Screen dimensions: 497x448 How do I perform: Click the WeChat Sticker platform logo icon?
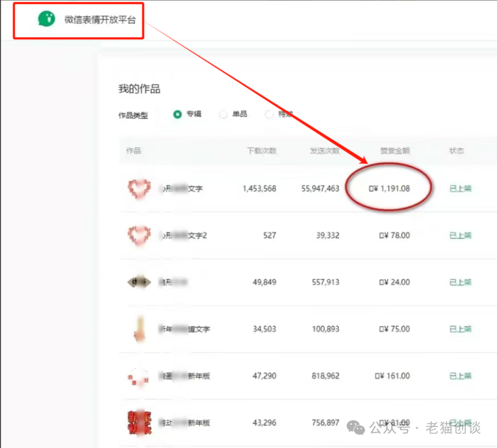point(46,19)
